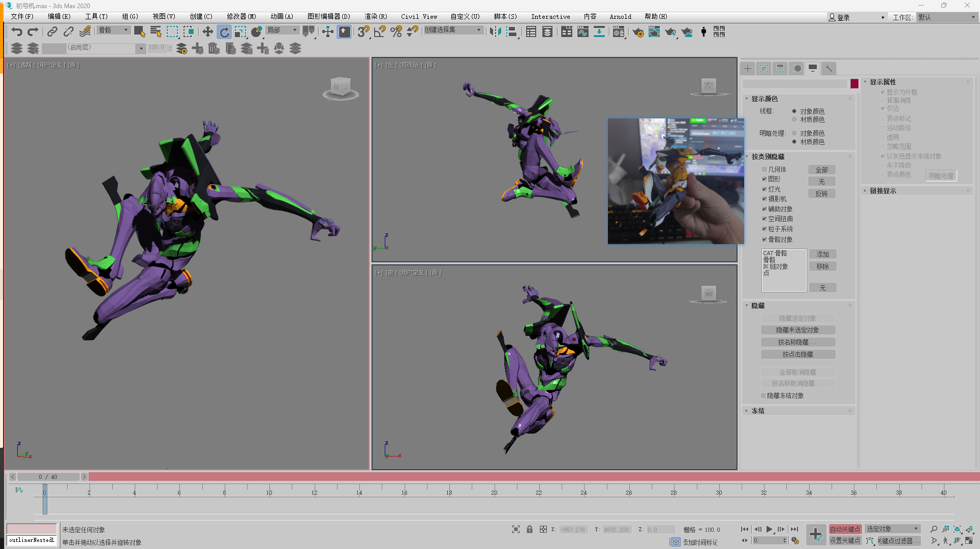Toggle Percent Snap icon
The width and height of the screenshot is (980, 549).
tap(396, 32)
